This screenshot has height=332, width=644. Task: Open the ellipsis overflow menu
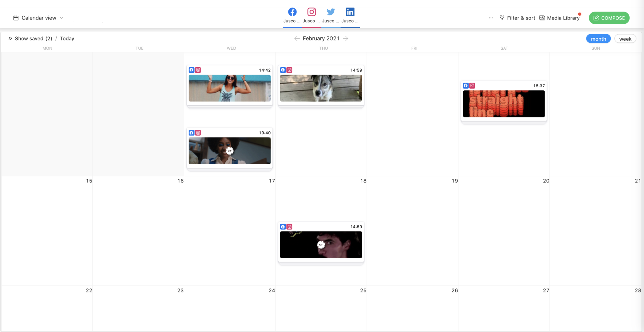tap(490, 18)
